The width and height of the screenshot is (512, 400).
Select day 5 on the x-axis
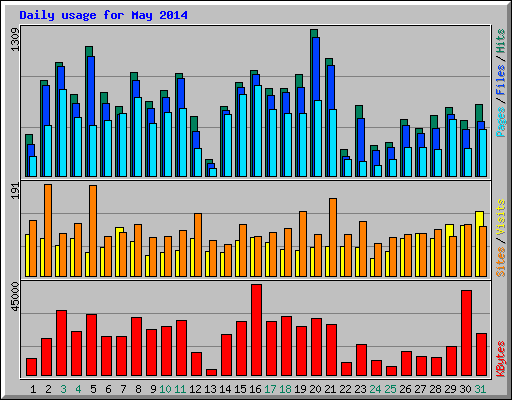click(x=93, y=389)
